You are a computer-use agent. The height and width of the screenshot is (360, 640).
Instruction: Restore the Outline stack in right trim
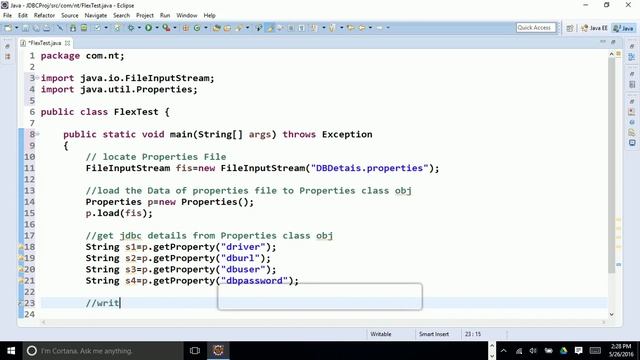[x=632, y=46]
